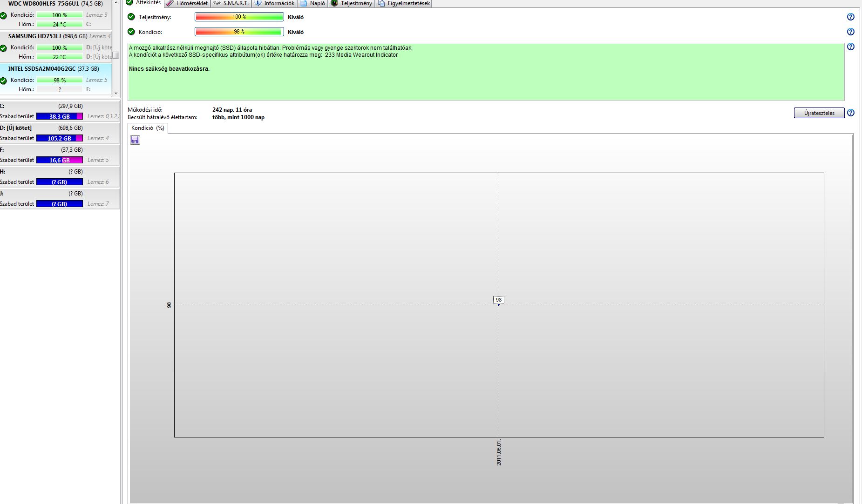
Task: Select the J: partition entry
Action: [x=60, y=198]
